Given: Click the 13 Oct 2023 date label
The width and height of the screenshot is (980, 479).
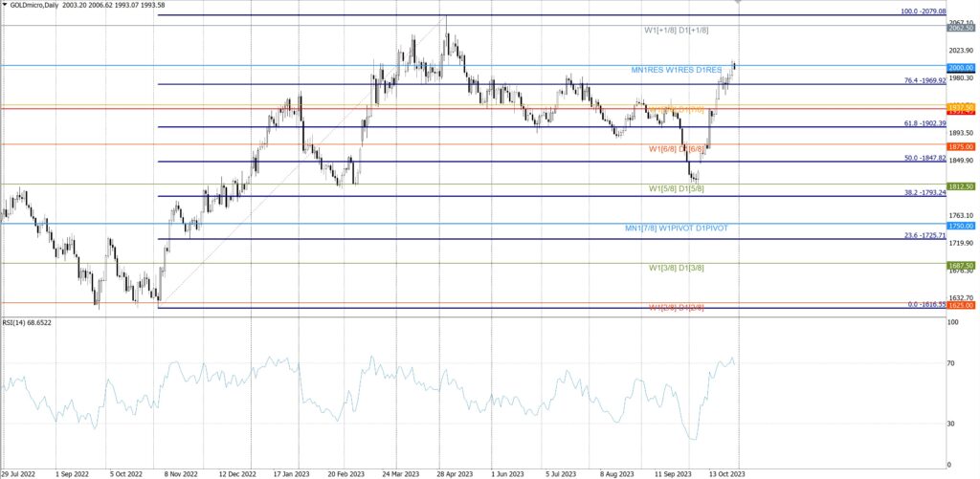Looking at the screenshot, I should (725, 472).
